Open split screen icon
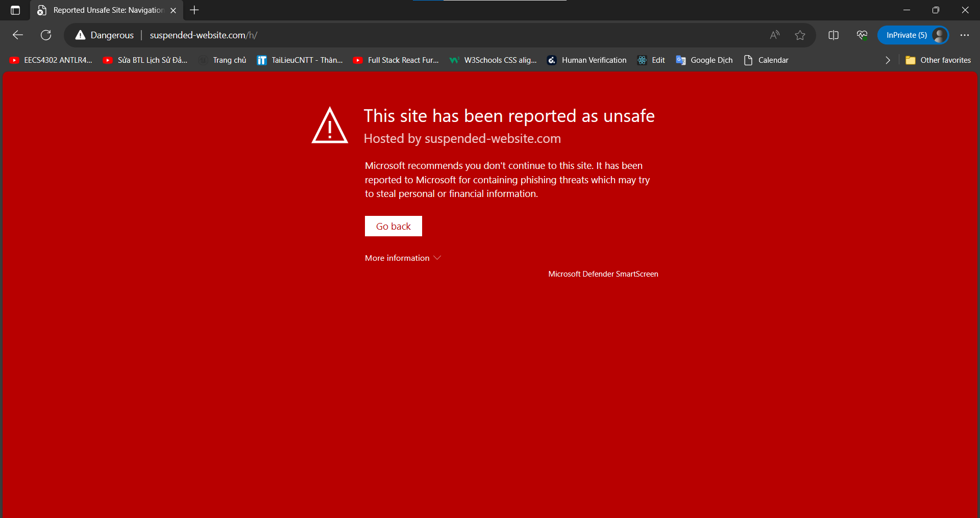The height and width of the screenshot is (518, 980). (x=834, y=35)
